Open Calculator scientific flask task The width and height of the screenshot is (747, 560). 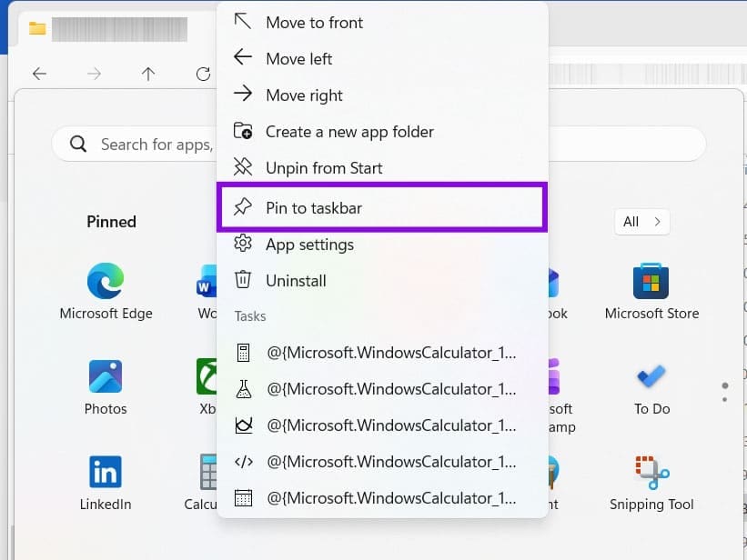click(381, 389)
